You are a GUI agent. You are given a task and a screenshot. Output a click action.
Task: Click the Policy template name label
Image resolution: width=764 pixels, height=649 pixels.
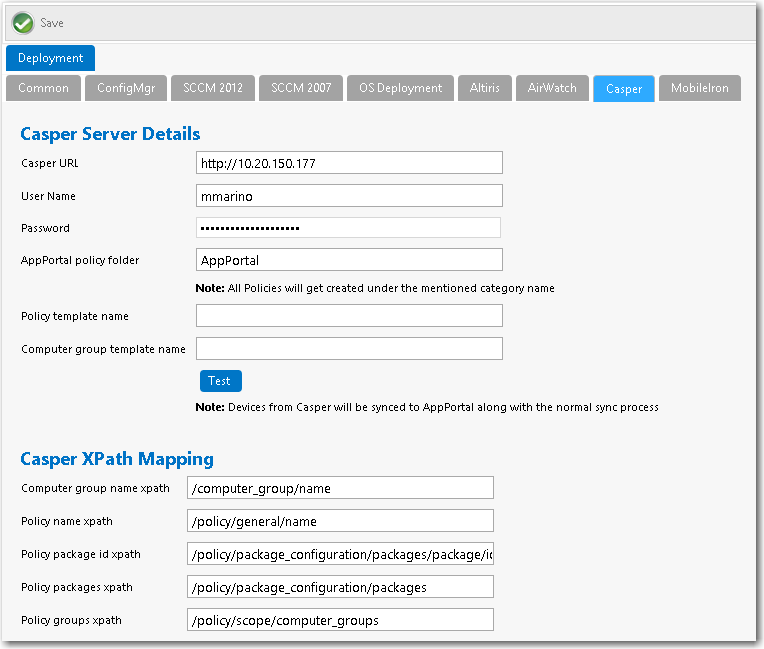click(75, 316)
